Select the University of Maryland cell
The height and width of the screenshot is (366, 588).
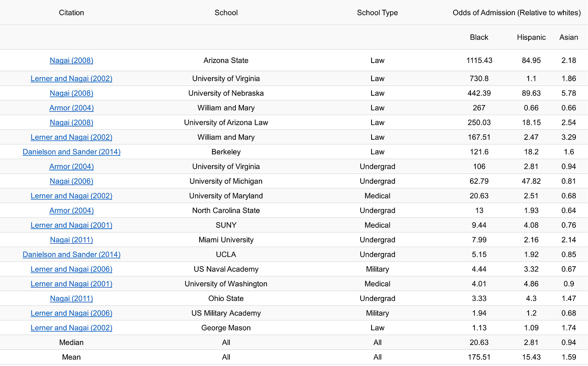pos(226,196)
